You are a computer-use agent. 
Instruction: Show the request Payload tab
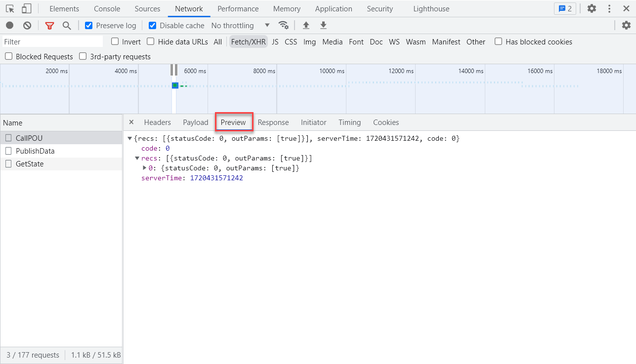196,122
